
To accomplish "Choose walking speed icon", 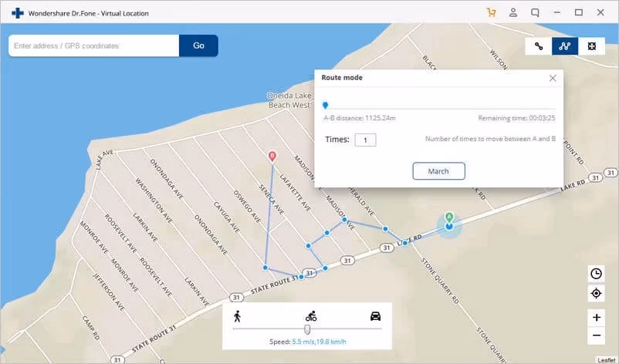I will 237,316.
